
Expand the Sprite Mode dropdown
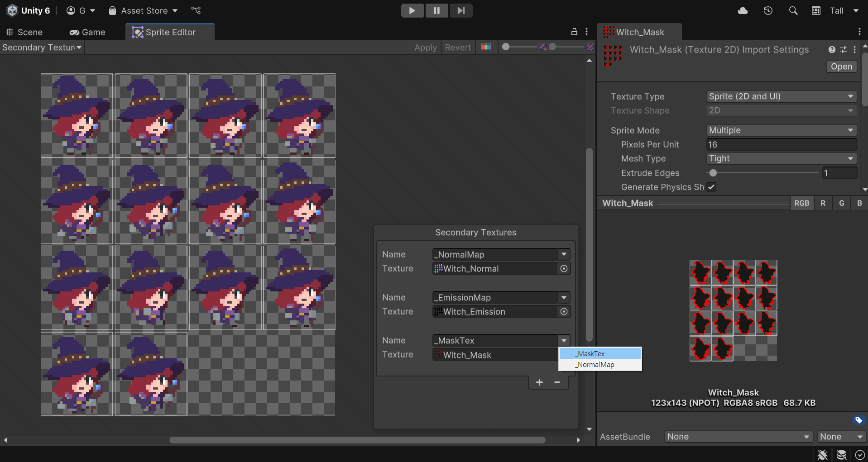[781, 130]
